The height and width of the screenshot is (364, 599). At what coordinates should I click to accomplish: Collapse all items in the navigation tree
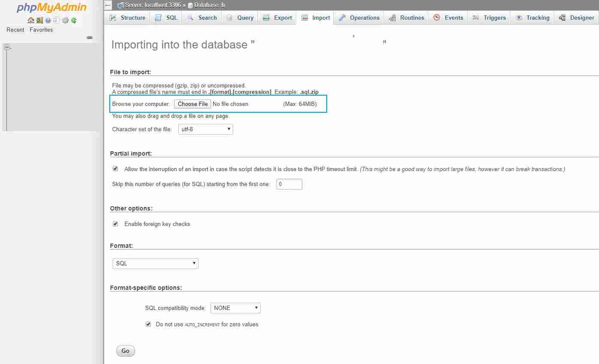tap(7, 48)
